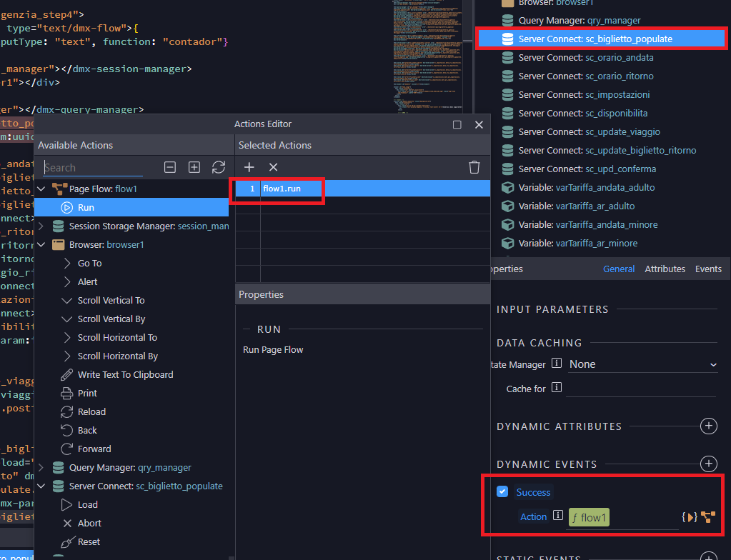Collapse the Scroll Vertical To action
Image resolution: width=731 pixels, height=560 pixels.
click(67, 301)
